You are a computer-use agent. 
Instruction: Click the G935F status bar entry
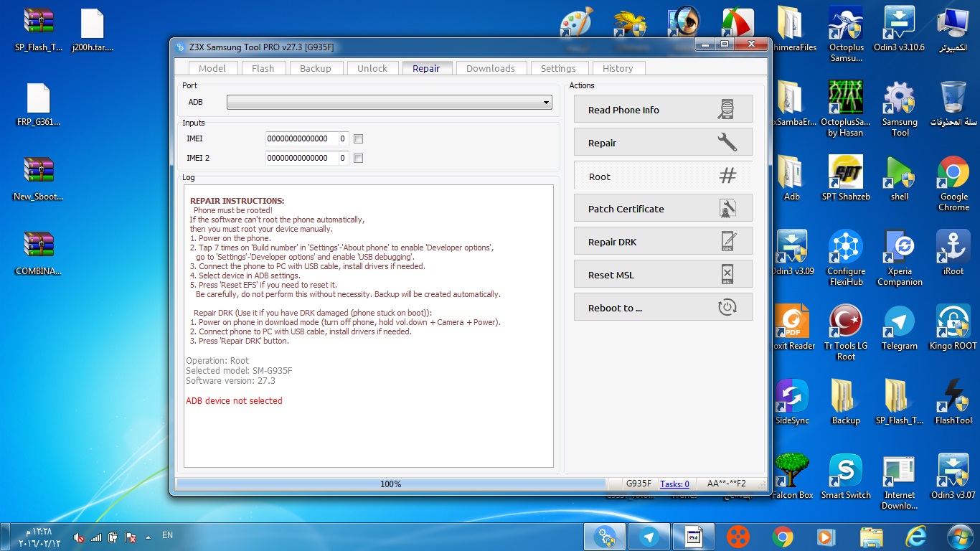(x=639, y=484)
